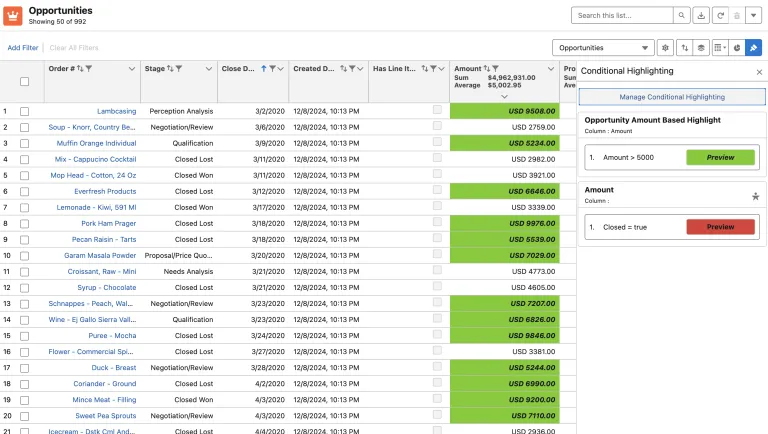
Task: Toggle the select-all header checkbox
Action: (x=24, y=82)
